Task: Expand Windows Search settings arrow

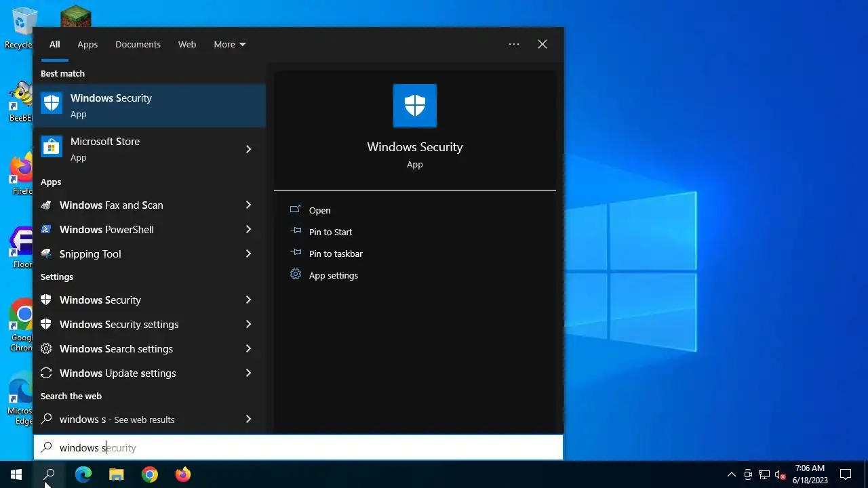Action: (x=248, y=348)
